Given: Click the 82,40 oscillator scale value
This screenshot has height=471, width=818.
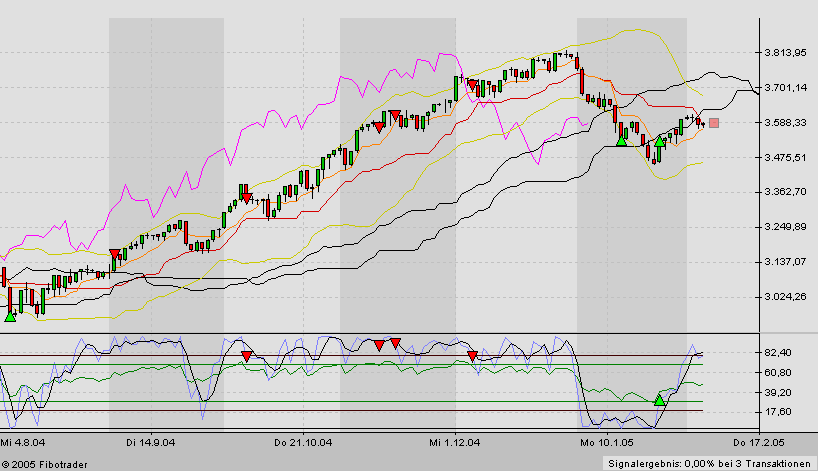Looking at the screenshot, I should 777,353.
